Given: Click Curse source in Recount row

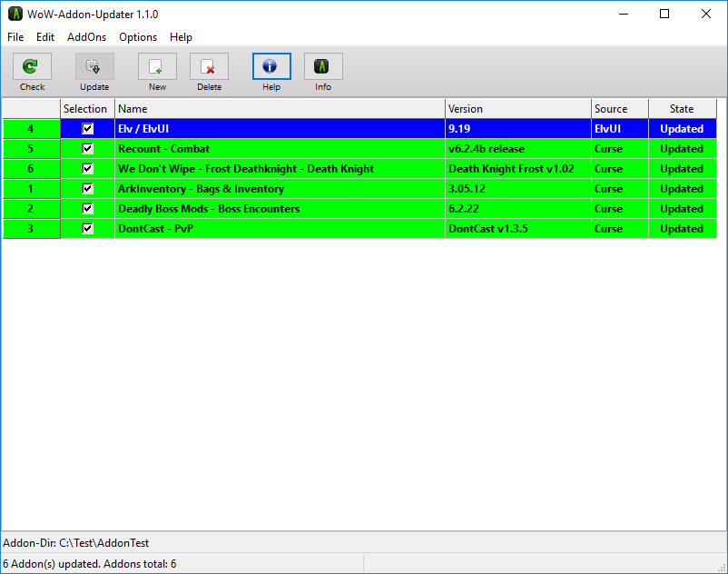Looking at the screenshot, I should tap(620, 149).
